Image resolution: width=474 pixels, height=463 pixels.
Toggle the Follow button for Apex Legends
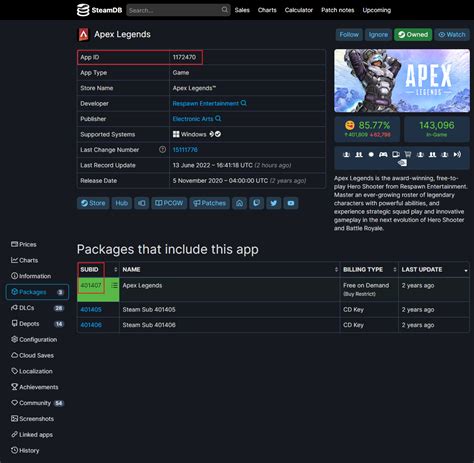(x=349, y=35)
